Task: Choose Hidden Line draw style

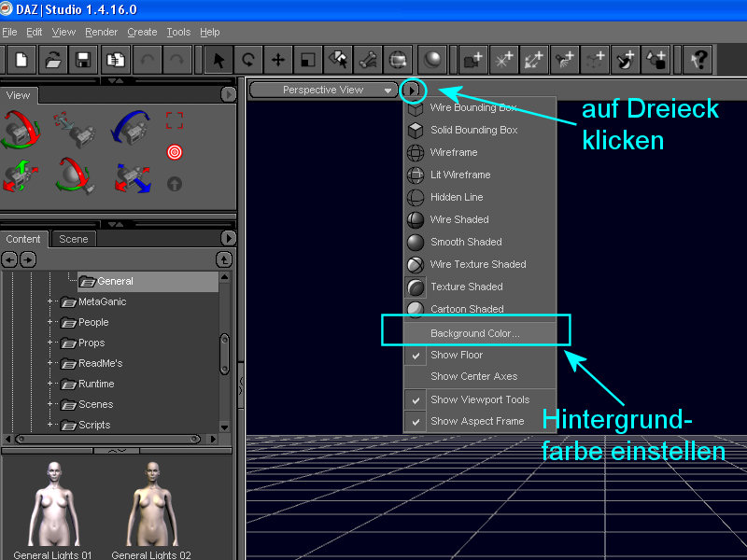Action: pos(480,198)
